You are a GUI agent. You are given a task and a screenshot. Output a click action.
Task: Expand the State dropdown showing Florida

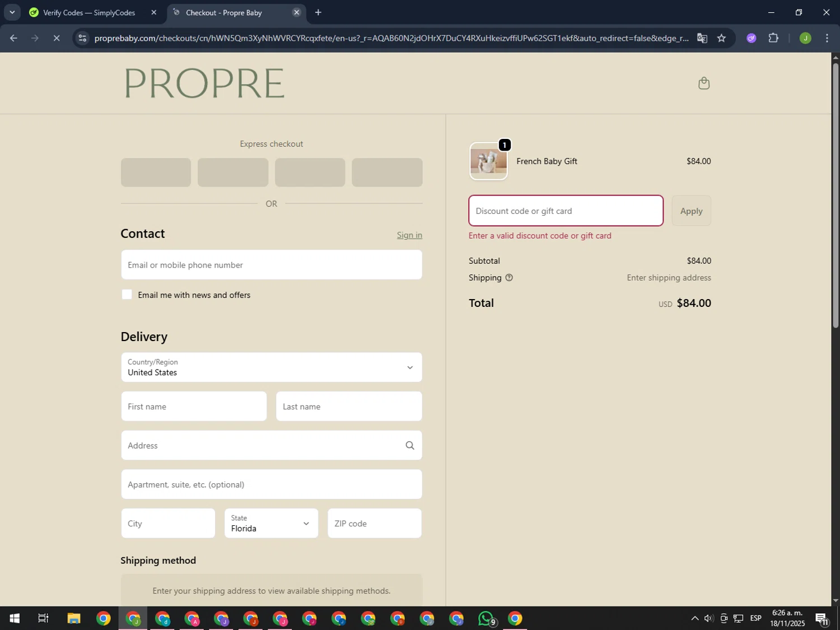point(272,523)
